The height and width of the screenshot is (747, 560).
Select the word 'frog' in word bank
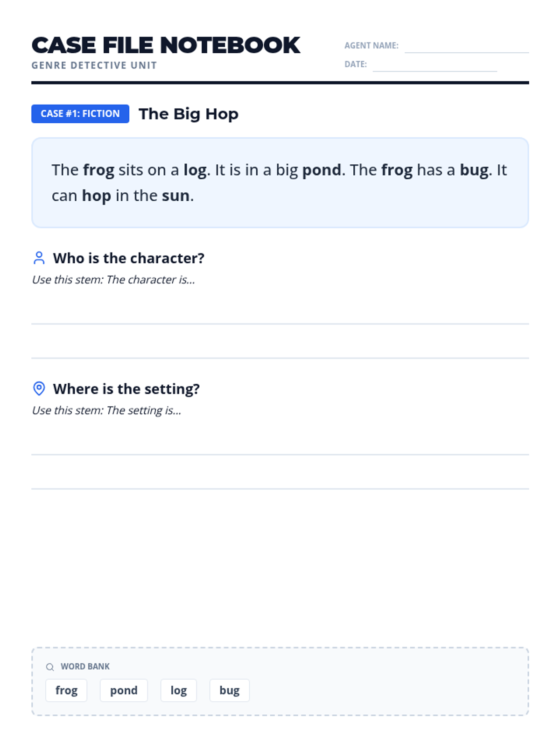tap(66, 691)
